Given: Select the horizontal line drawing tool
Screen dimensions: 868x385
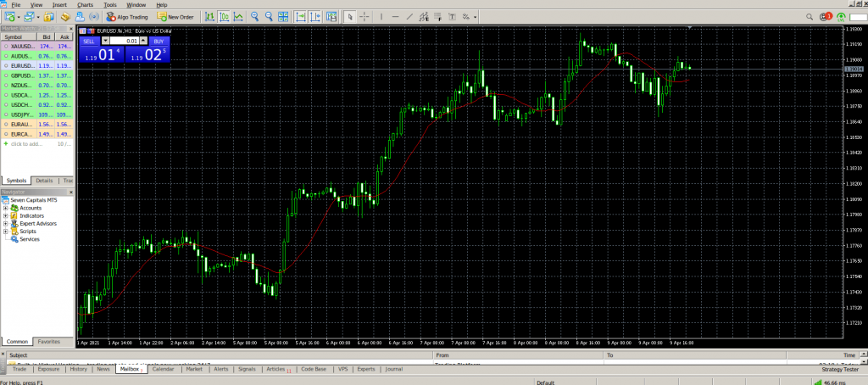Looking at the screenshot, I should click(395, 17).
